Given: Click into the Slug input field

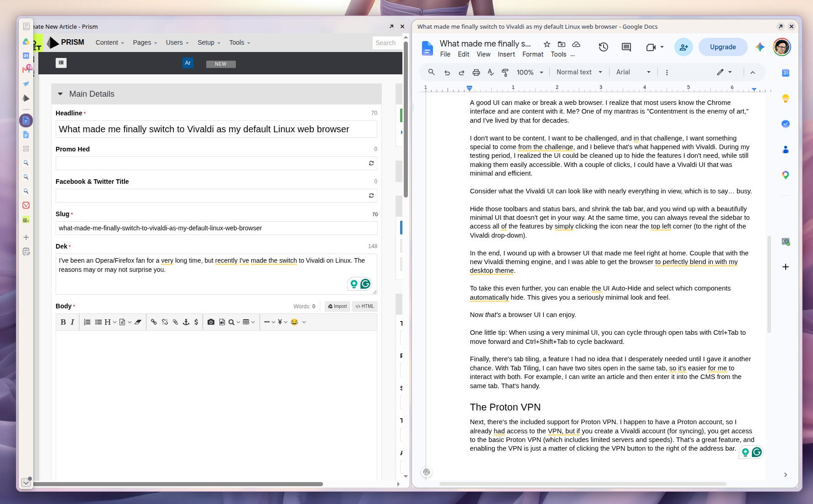Looking at the screenshot, I should click(x=216, y=228).
